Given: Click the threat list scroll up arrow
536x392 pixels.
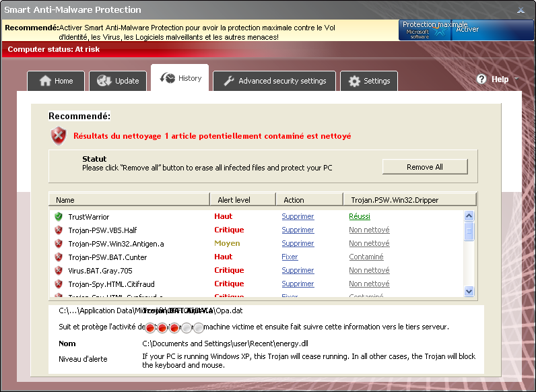Looking at the screenshot, I should pos(469,216).
